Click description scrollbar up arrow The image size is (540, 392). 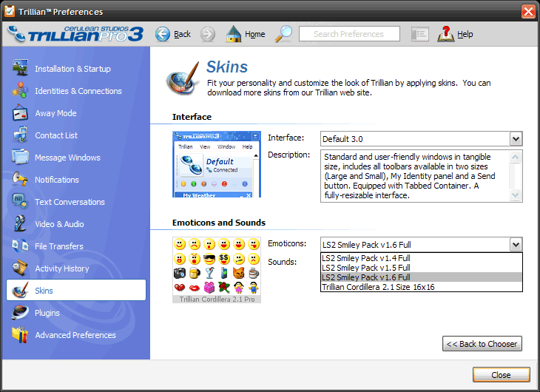point(515,158)
